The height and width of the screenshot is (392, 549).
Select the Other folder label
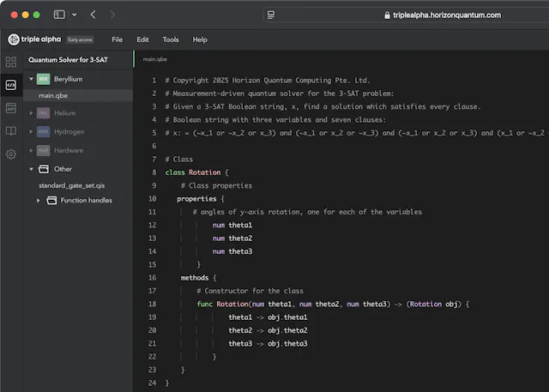point(63,169)
